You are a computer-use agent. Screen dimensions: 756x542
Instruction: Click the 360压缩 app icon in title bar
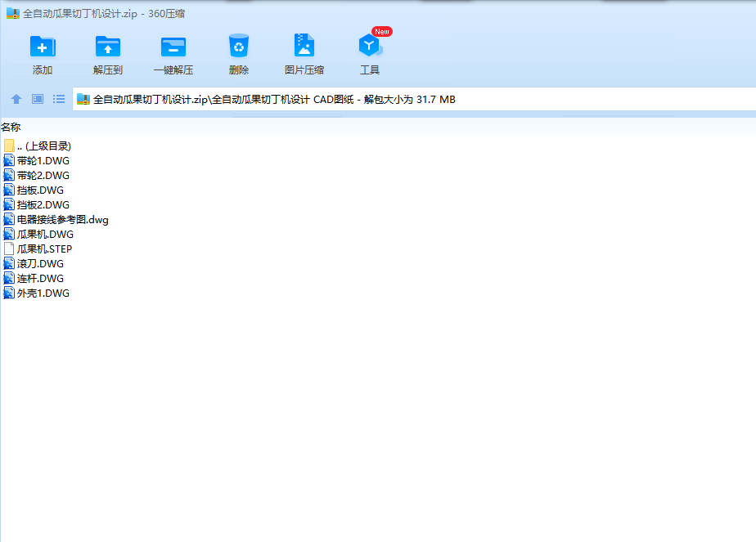point(13,14)
